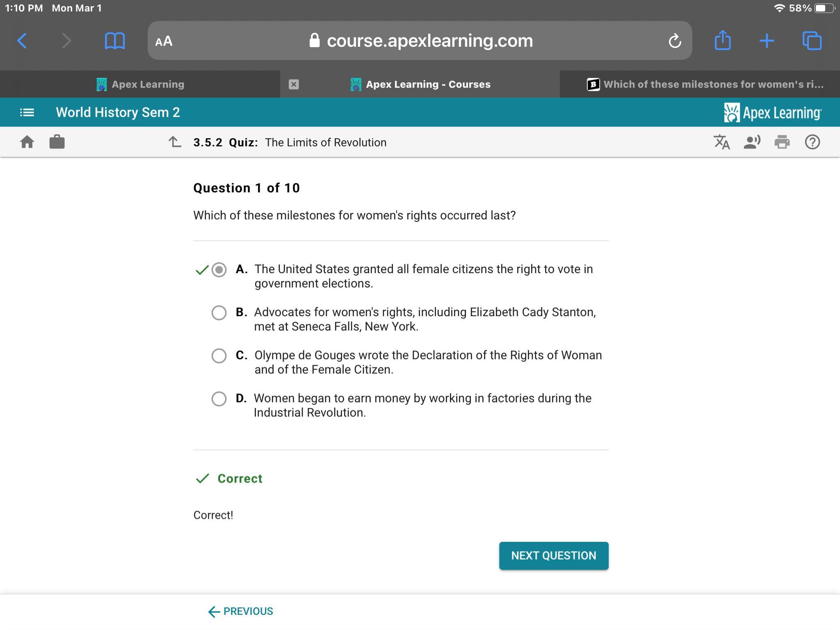Enable the text-to-speech reader icon

(752, 142)
